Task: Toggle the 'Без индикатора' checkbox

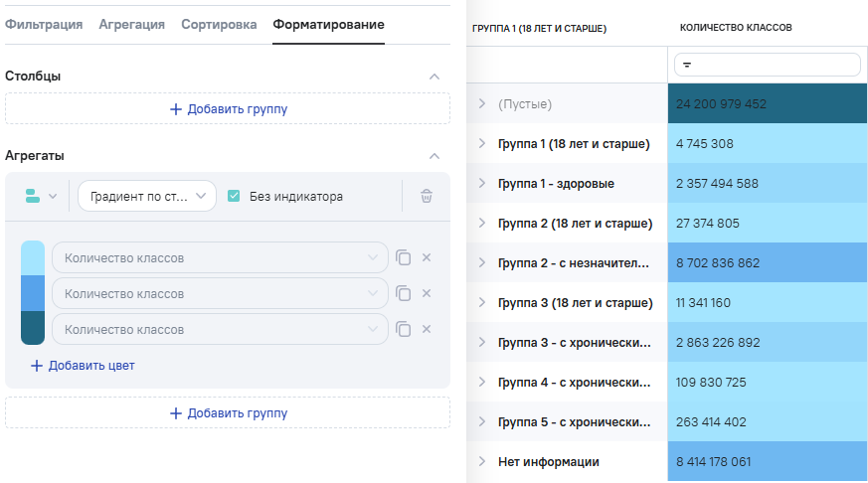Action: click(x=234, y=197)
